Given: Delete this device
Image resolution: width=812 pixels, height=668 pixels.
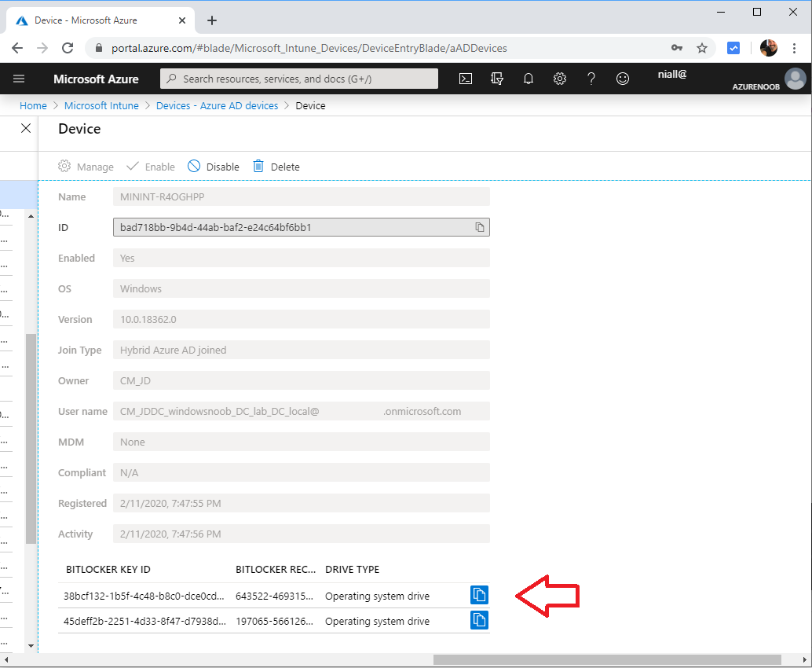Looking at the screenshot, I should [276, 167].
